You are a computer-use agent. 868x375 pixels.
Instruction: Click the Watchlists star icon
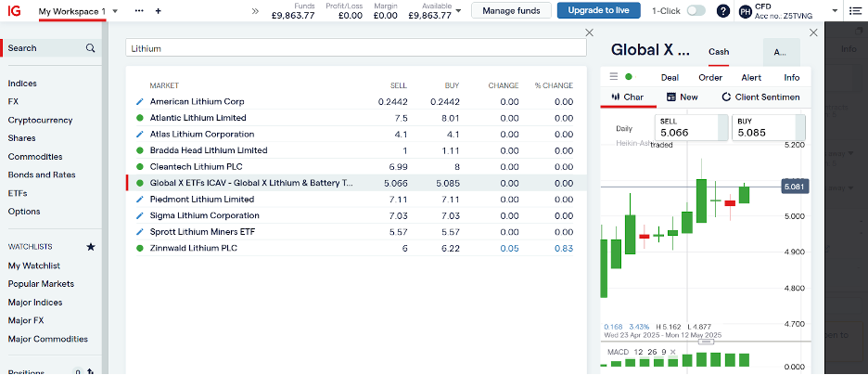91,247
